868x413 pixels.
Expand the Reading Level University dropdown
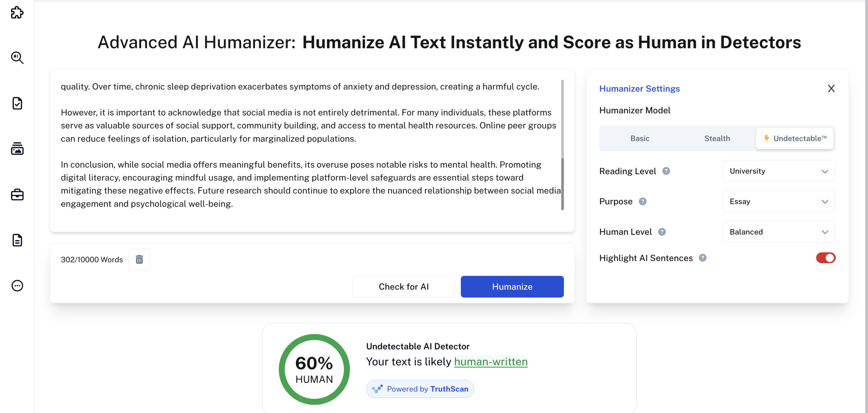779,171
